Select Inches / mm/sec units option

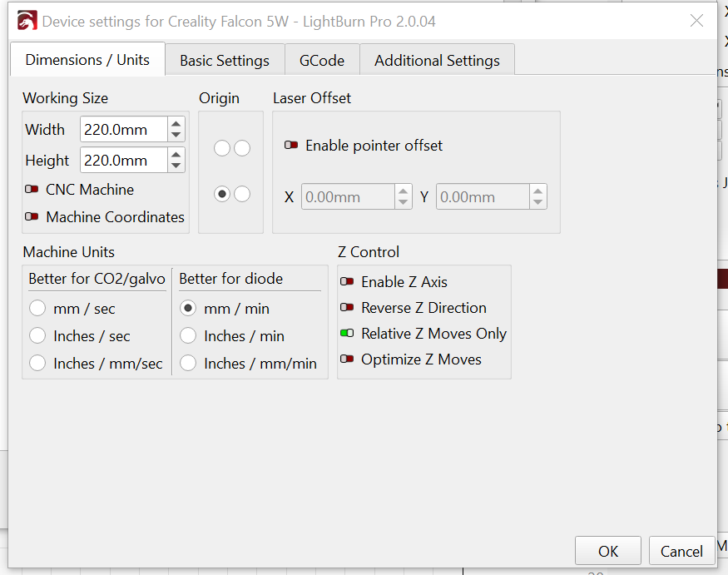click(37, 364)
